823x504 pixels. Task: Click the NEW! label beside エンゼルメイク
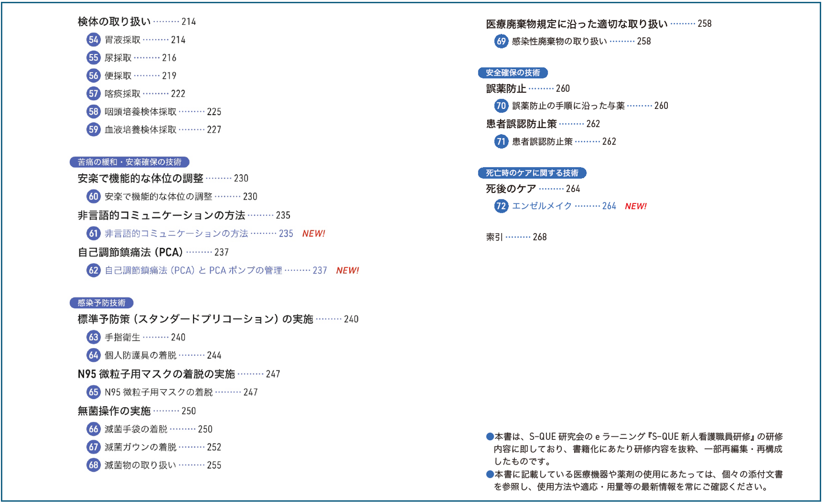pos(635,206)
